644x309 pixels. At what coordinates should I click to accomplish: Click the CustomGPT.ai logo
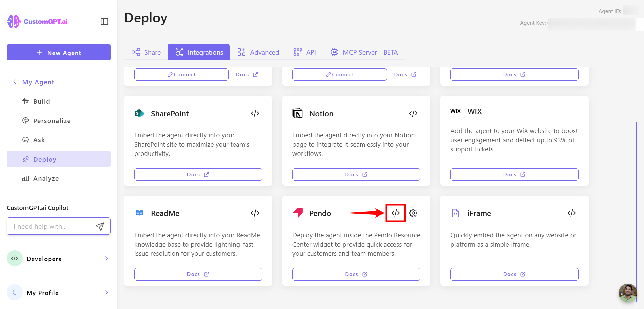(37, 21)
